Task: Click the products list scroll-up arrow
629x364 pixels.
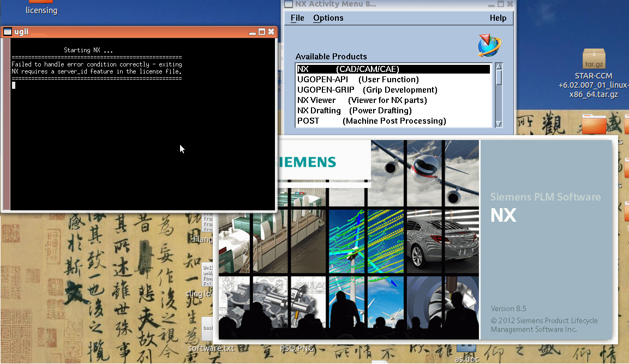Action: (499, 66)
